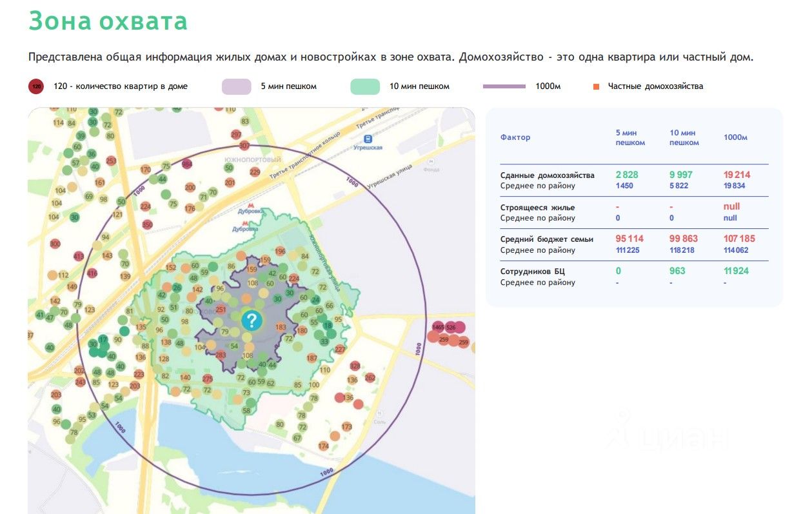Viewport: 812px width, 514px height.
Task: Click the purple 1000м legend line
Action: [504, 86]
